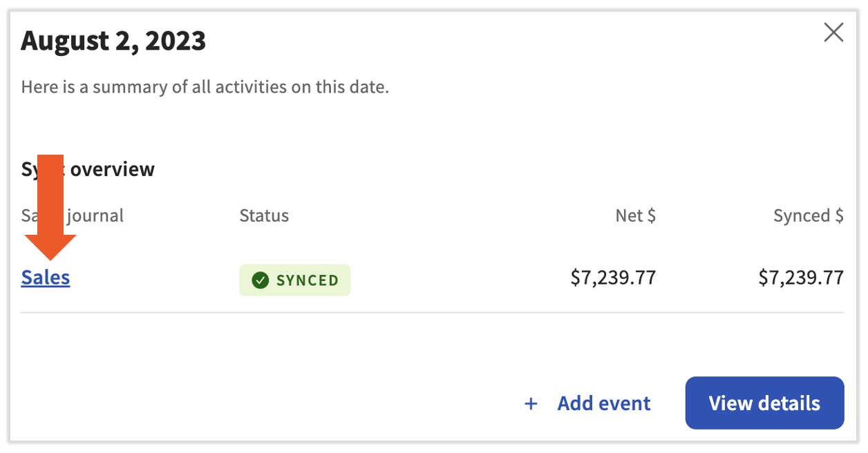This screenshot has width=868, height=453.
Task: Click the Synced $ column header
Action: pos(808,215)
